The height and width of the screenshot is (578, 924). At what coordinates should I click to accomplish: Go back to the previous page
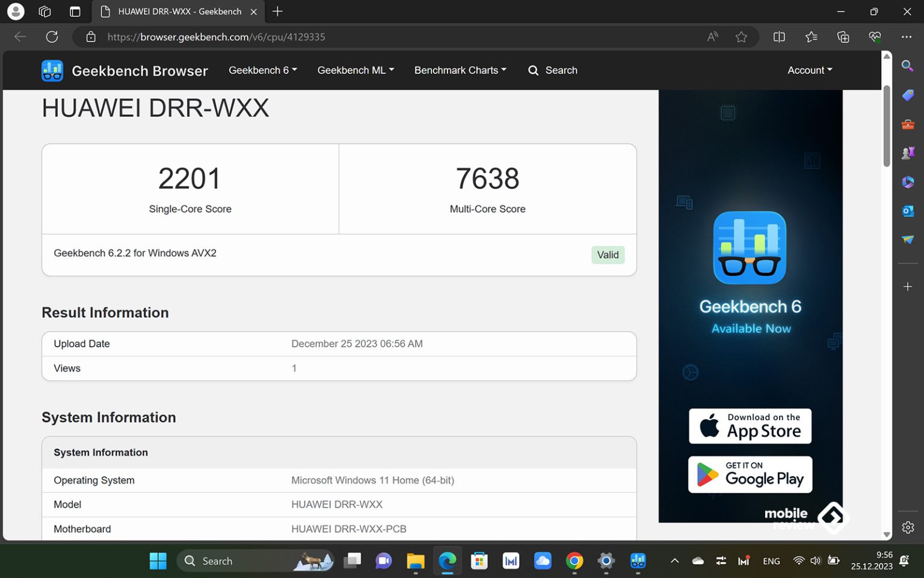coord(20,37)
